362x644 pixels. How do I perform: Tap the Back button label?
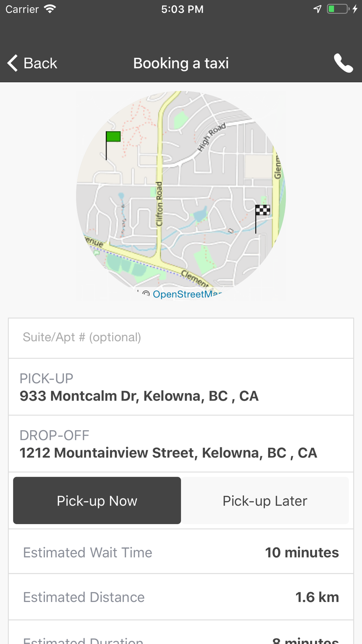click(x=40, y=63)
